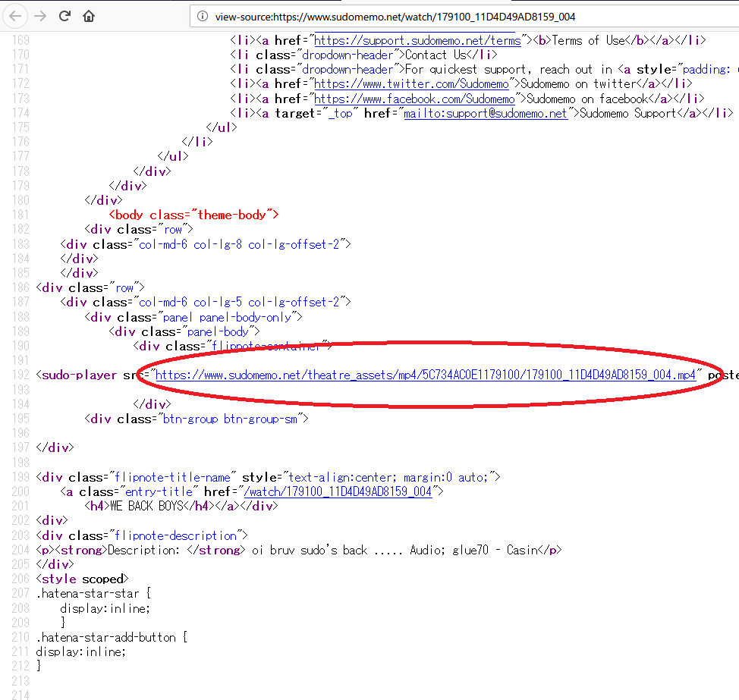
Task: Click the "panel panel-body-only" class value
Action: pyautogui.click(x=227, y=317)
